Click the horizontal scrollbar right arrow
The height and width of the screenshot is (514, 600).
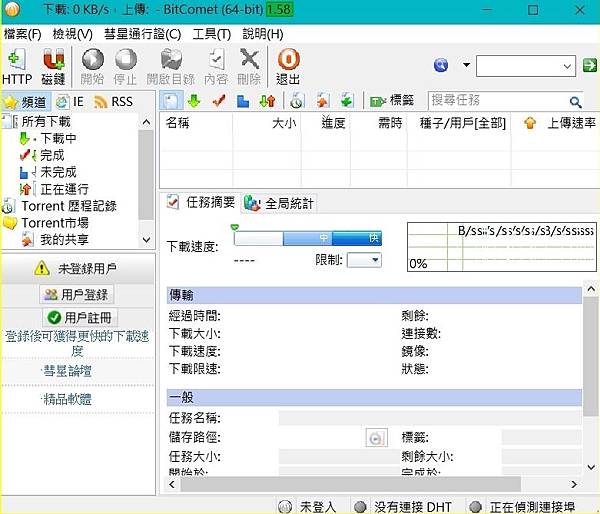point(573,484)
